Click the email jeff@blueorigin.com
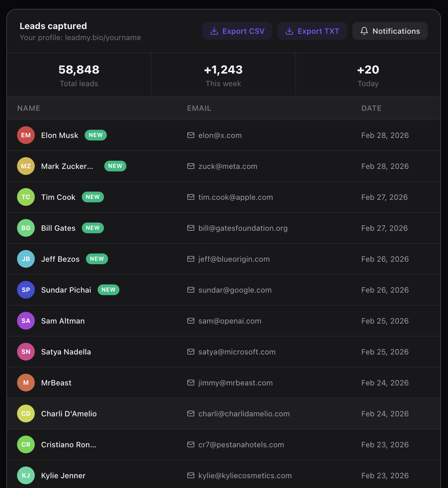The height and width of the screenshot is (488, 448). 234,259
